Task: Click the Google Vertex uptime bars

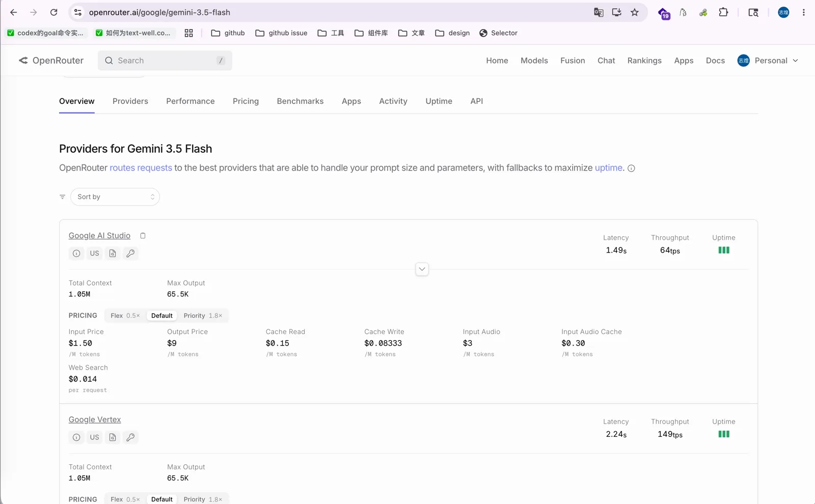Action: (724, 434)
